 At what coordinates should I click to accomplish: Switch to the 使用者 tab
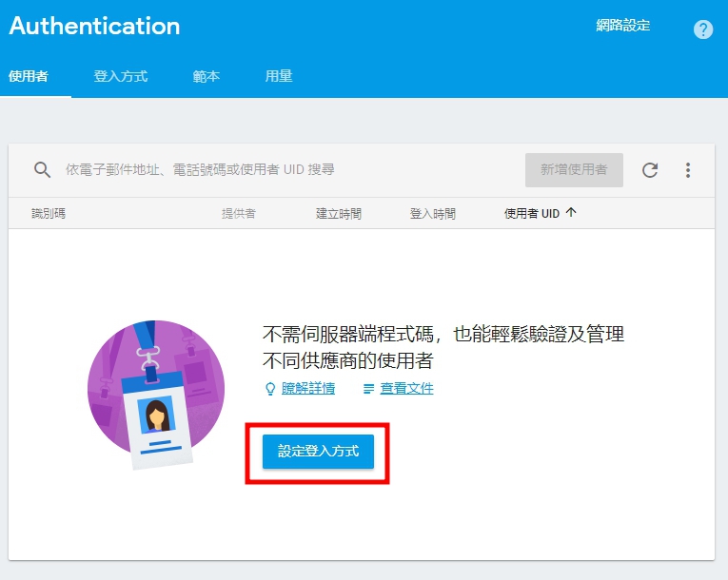29,76
